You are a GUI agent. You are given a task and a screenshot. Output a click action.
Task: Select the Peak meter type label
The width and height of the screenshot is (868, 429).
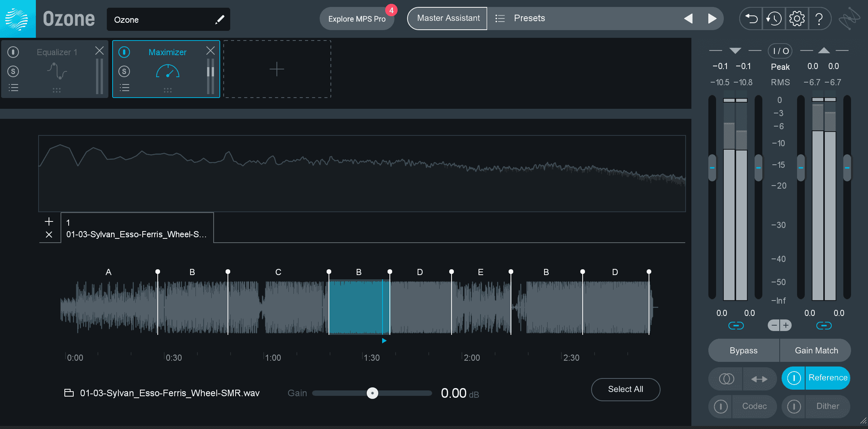(x=780, y=67)
